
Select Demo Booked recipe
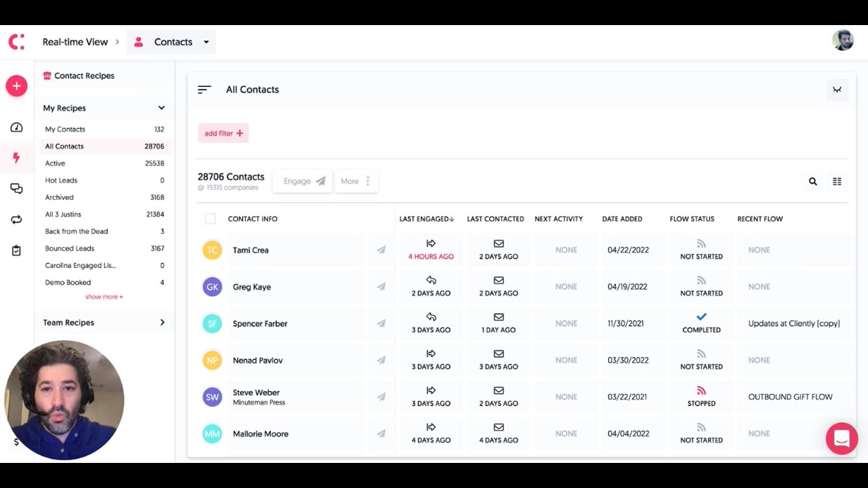[x=104, y=283]
